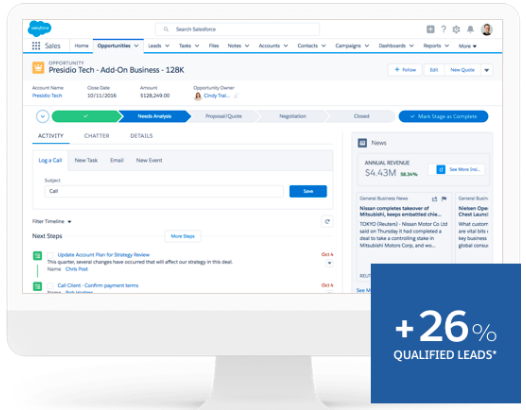Collapse the sales path chevron circle
The height and width of the screenshot is (410, 526).
click(43, 116)
